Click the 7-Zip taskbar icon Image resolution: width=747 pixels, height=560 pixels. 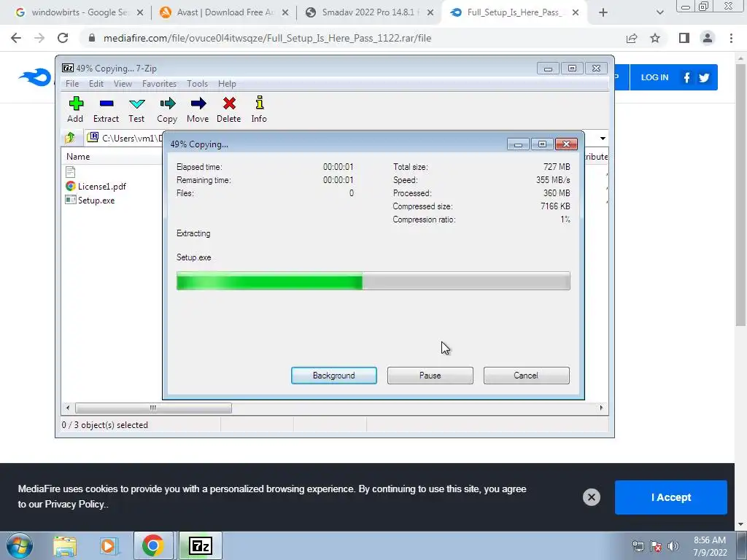(x=200, y=545)
